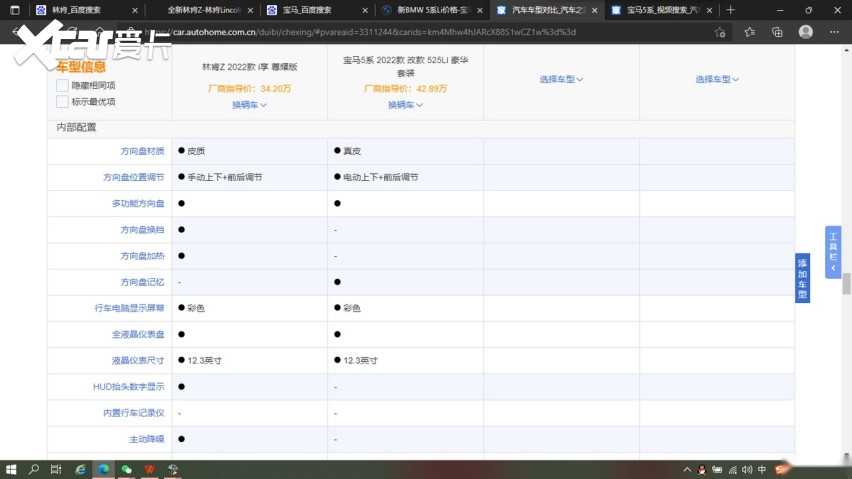This screenshot has width=852, height=479.
Task: Open 主动降噪 parameter link
Action: 147,439
